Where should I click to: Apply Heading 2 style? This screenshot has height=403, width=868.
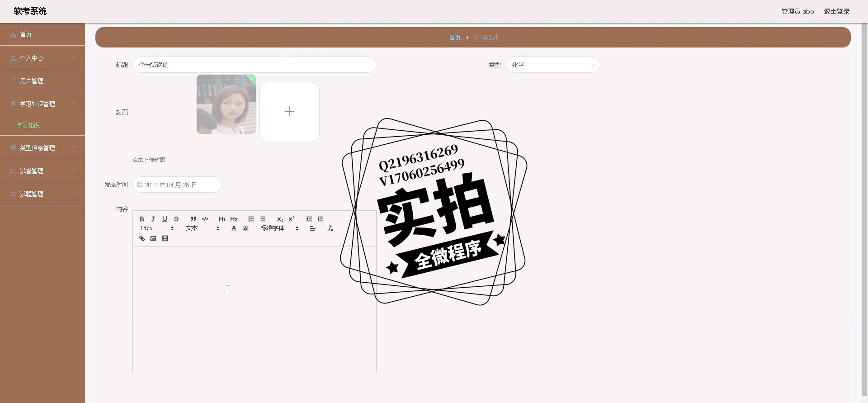coord(234,219)
